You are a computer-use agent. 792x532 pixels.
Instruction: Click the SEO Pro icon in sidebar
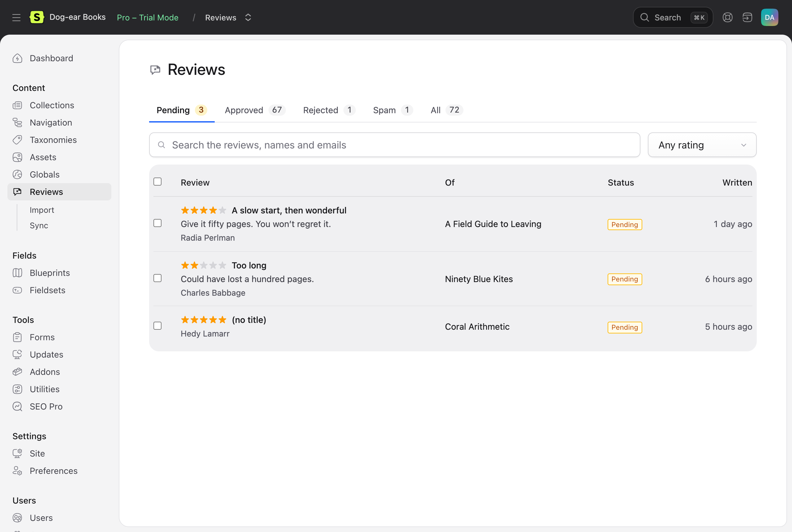pyautogui.click(x=17, y=406)
